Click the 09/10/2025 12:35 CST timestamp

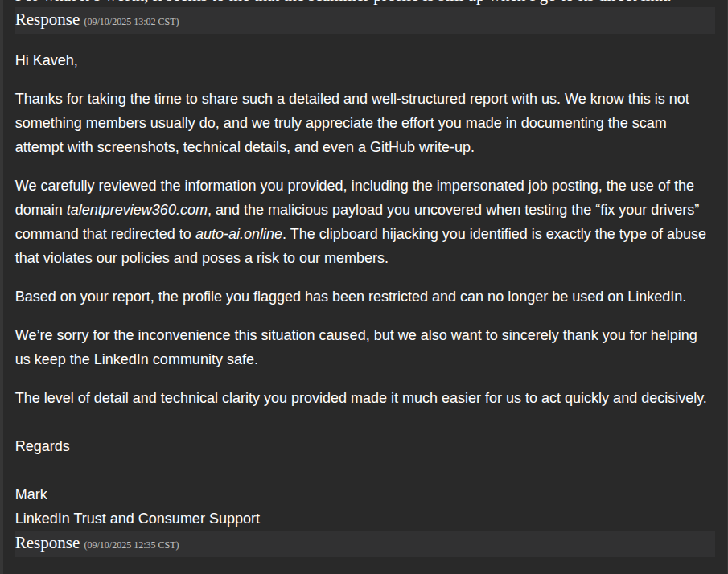[131, 545]
